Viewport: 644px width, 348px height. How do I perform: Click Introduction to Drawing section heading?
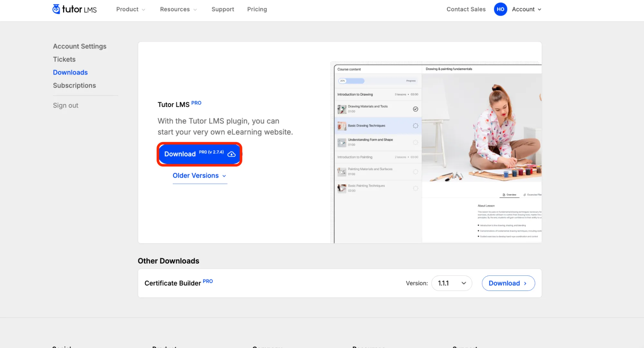[355, 94]
